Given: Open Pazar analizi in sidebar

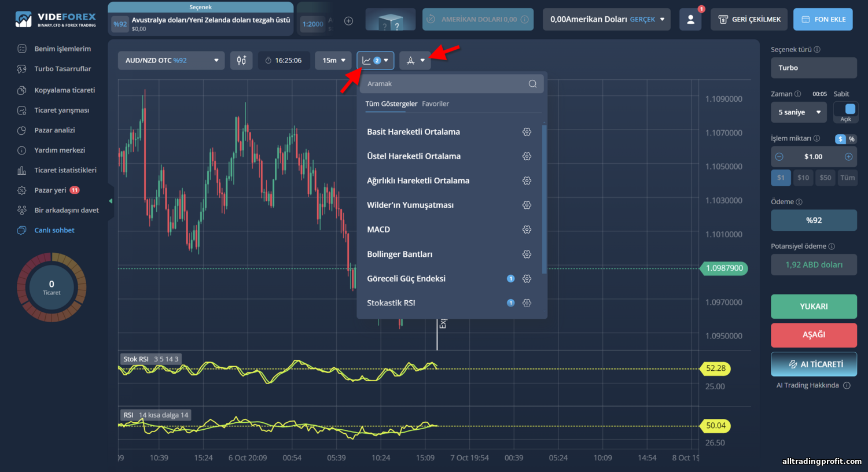Looking at the screenshot, I should [54, 130].
